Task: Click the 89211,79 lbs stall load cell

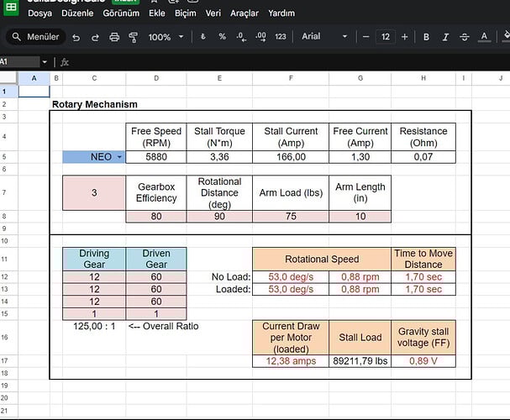Action: click(x=360, y=361)
